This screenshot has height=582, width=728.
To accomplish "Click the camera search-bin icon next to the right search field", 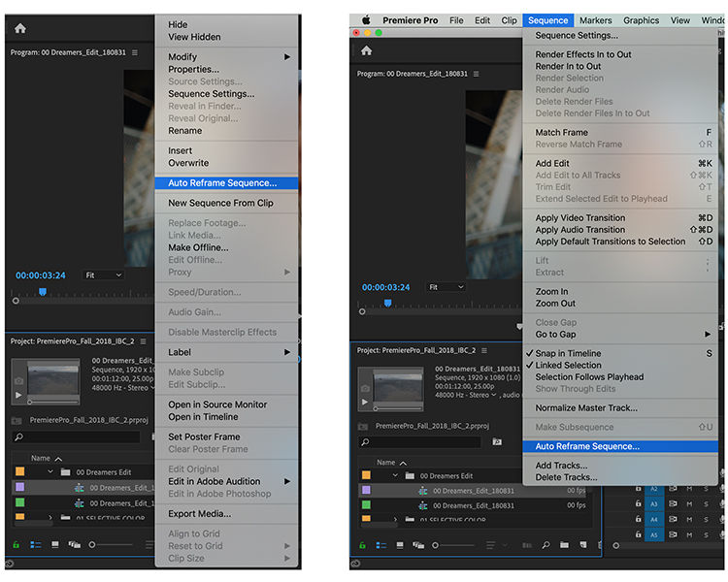I will (x=497, y=442).
